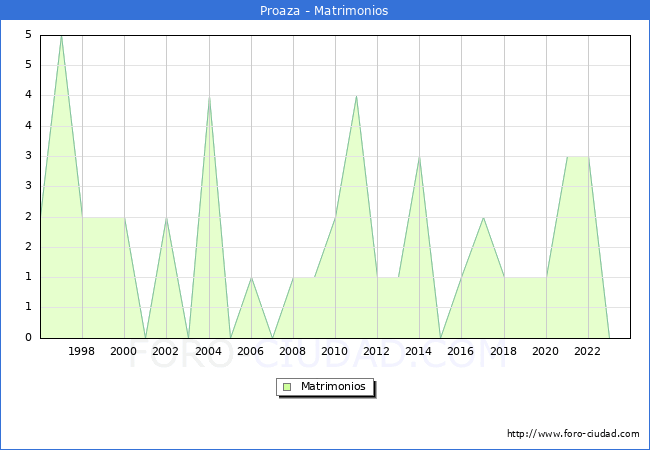Image resolution: width=650 pixels, height=450 pixels.
Task: Select the 2000 x-axis label
Action: [x=124, y=351]
